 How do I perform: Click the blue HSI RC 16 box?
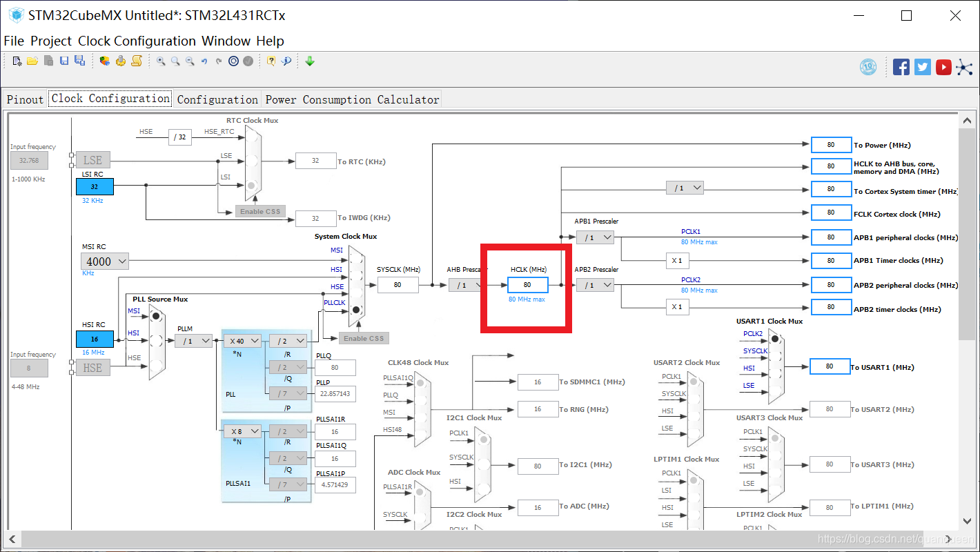(94, 339)
